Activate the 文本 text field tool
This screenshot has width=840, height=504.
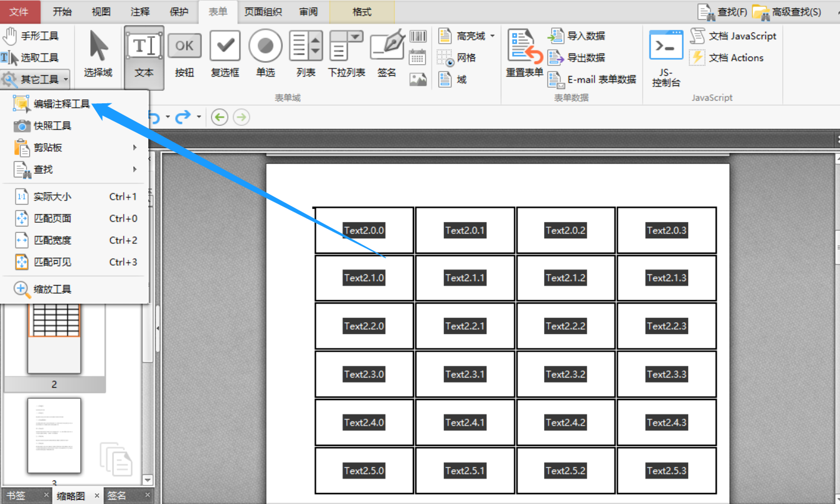144,57
